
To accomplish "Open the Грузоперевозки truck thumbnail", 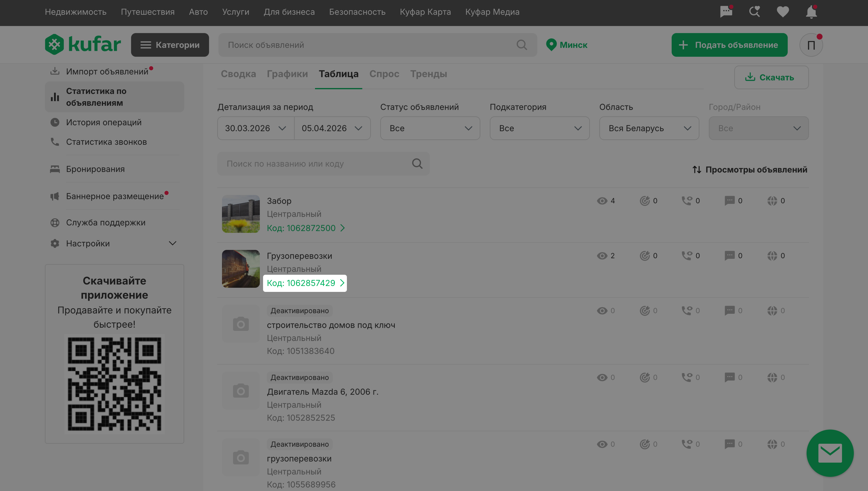I will [241, 269].
